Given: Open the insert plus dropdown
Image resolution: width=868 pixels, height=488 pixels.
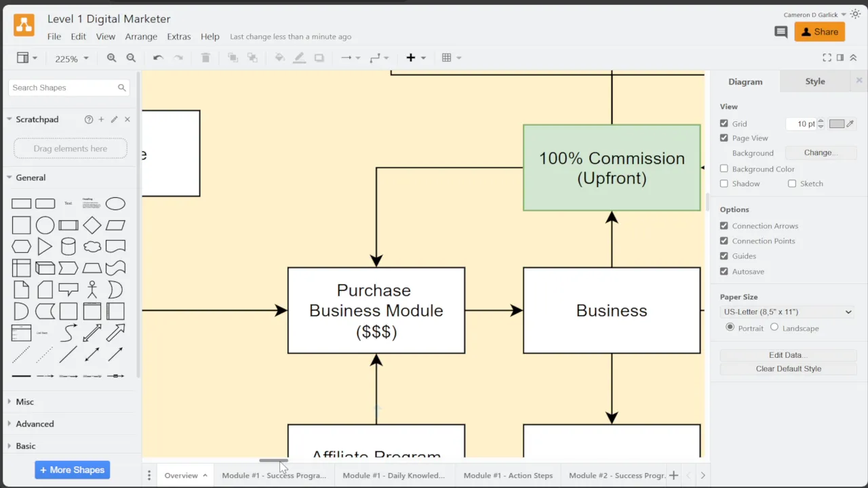Looking at the screenshot, I should coord(416,58).
